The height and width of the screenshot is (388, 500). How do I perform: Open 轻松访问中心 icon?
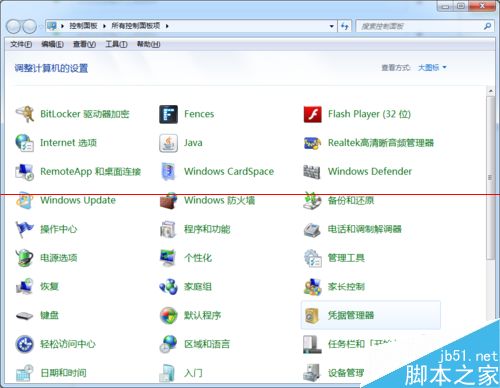coord(25,344)
